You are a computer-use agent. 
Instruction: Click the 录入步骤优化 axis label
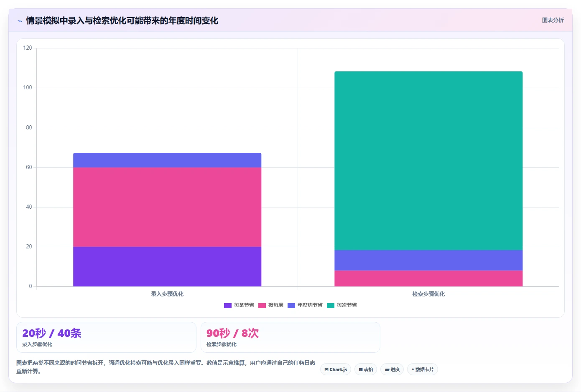[167, 294]
